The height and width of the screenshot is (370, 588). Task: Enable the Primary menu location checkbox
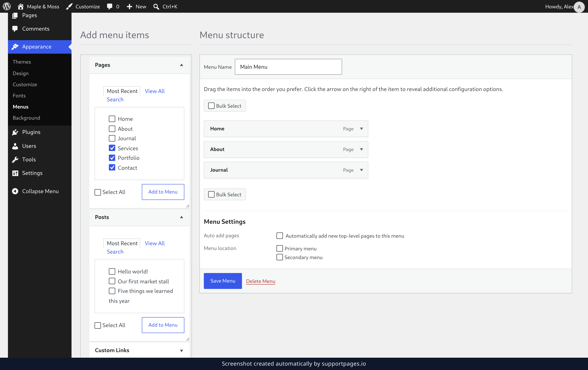(279, 248)
